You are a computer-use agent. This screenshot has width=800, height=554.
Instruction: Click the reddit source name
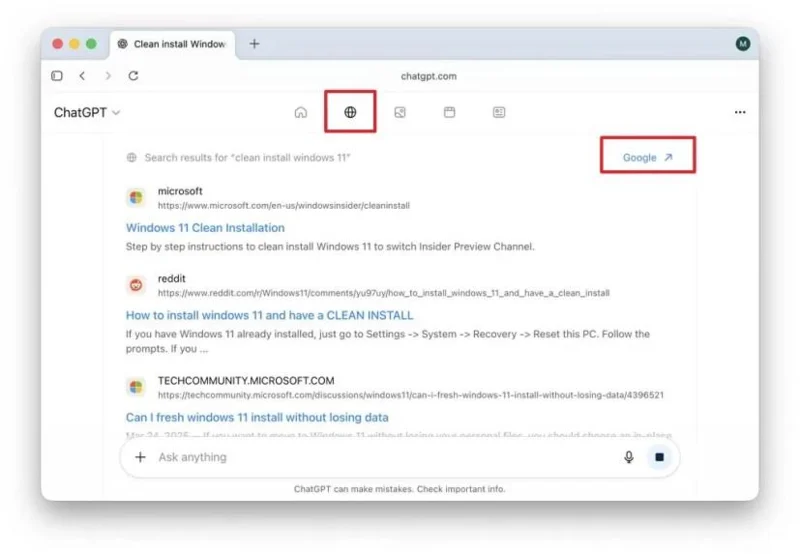tap(171, 279)
